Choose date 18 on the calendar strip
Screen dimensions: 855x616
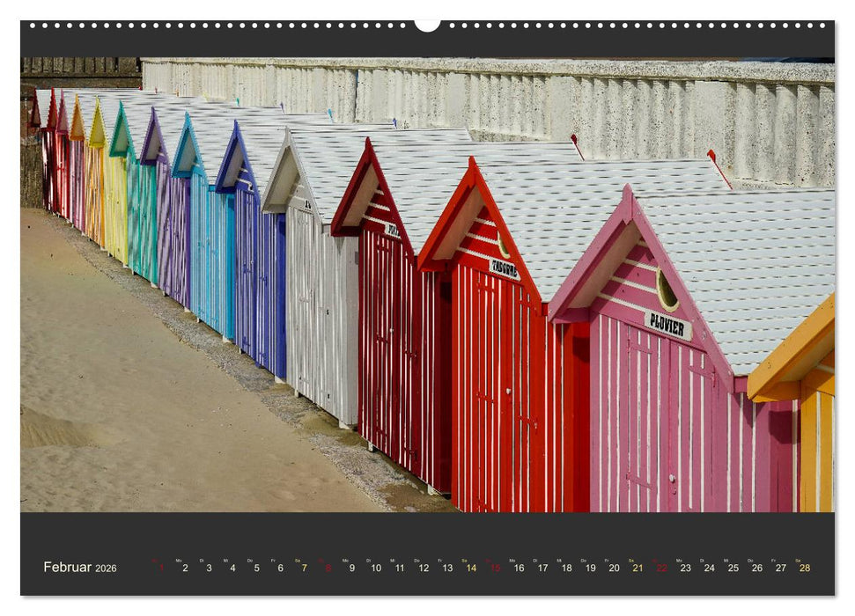[x=566, y=568]
